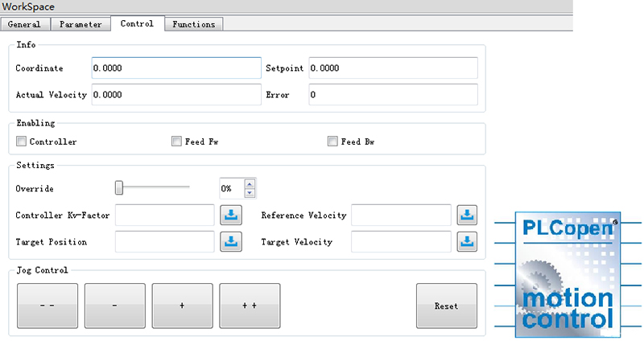This screenshot has width=644, height=349.
Task: Click download icon next to Target Velocity
Action: tap(467, 241)
